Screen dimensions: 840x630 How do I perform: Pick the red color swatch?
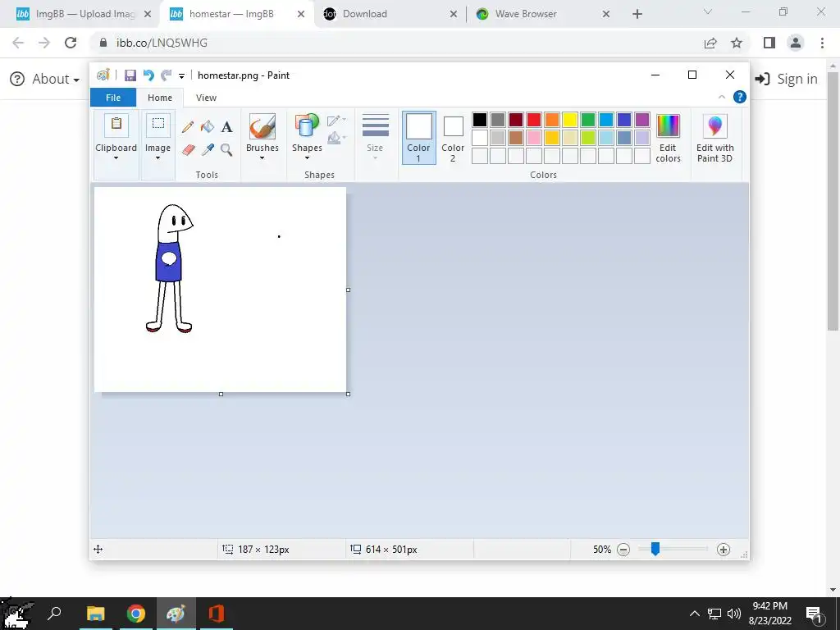coord(534,120)
